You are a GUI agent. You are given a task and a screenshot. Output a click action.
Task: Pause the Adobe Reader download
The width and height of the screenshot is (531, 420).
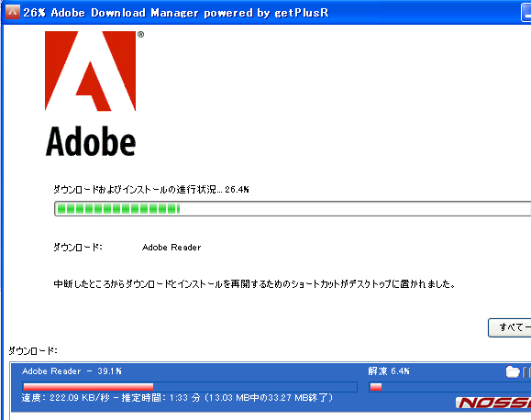(525, 372)
